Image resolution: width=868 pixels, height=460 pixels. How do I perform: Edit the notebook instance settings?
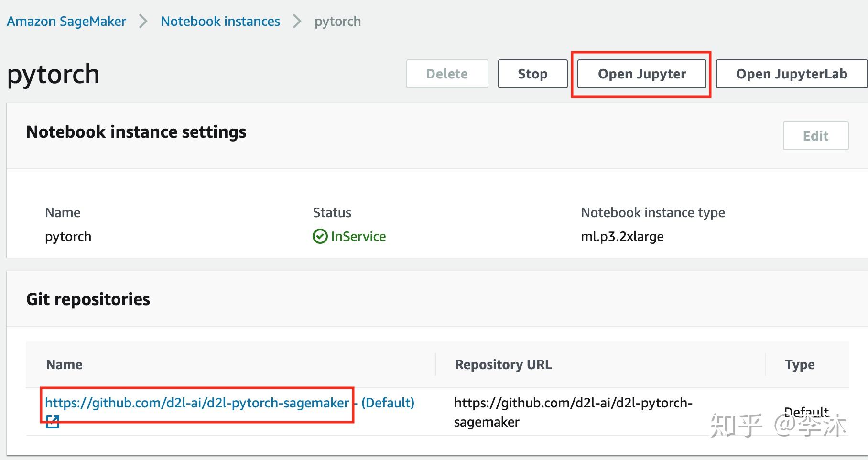point(815,136)
